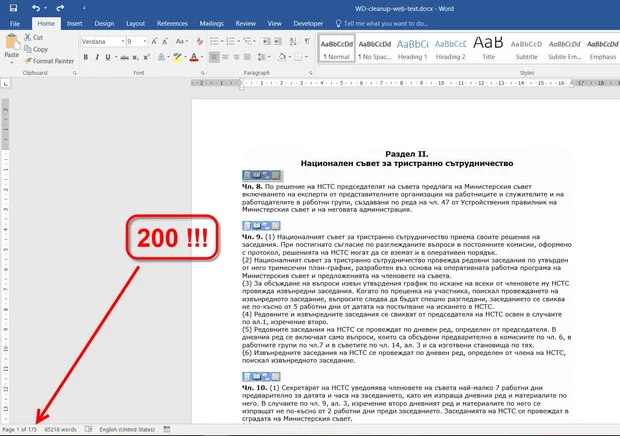
Task: Open the Paragraph dialog launcher
Action: coord(311,73)
